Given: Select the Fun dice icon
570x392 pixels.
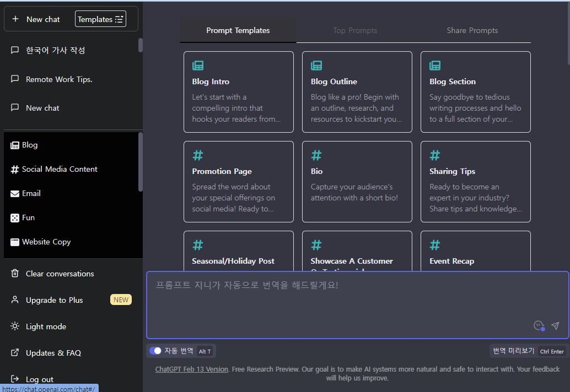Looking at the screenshot, I should coord(15,218).
